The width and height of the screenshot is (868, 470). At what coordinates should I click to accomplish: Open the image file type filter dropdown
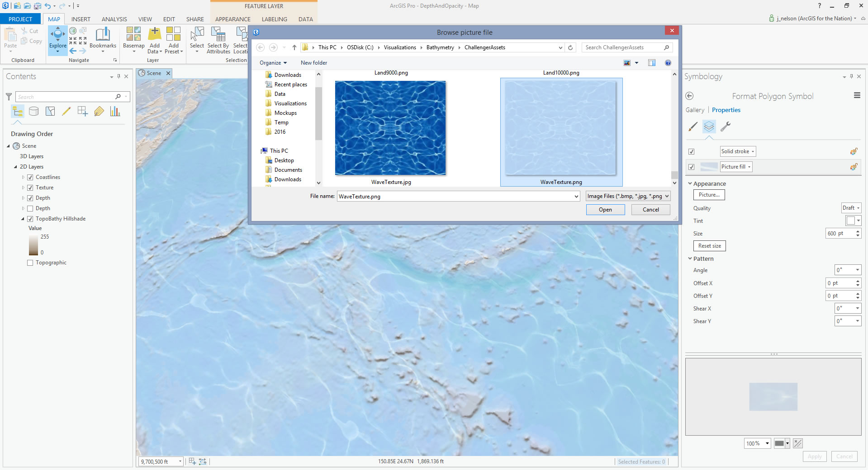coord(628,196)
